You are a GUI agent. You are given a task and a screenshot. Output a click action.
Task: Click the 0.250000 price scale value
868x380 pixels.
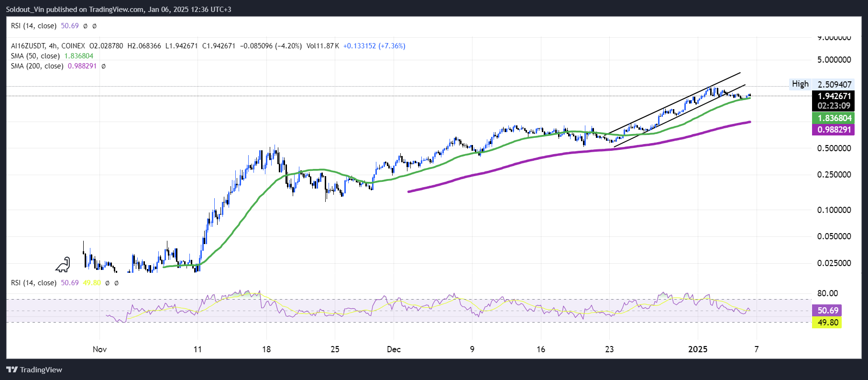[x=834, y=175]
